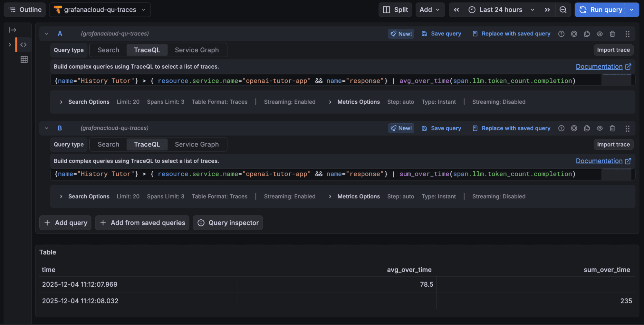This screenshot has width=644, height=325.
Task: Expand Metrics Options in query A
Action: tap(354, 102)
